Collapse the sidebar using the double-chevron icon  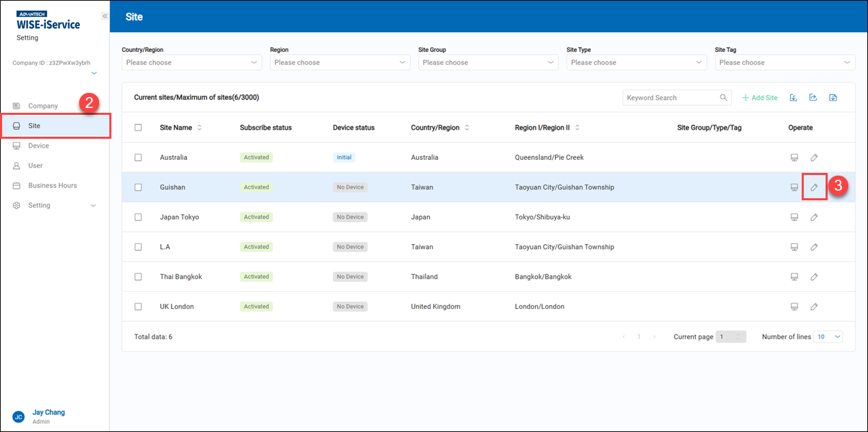[x=105, y=16]
